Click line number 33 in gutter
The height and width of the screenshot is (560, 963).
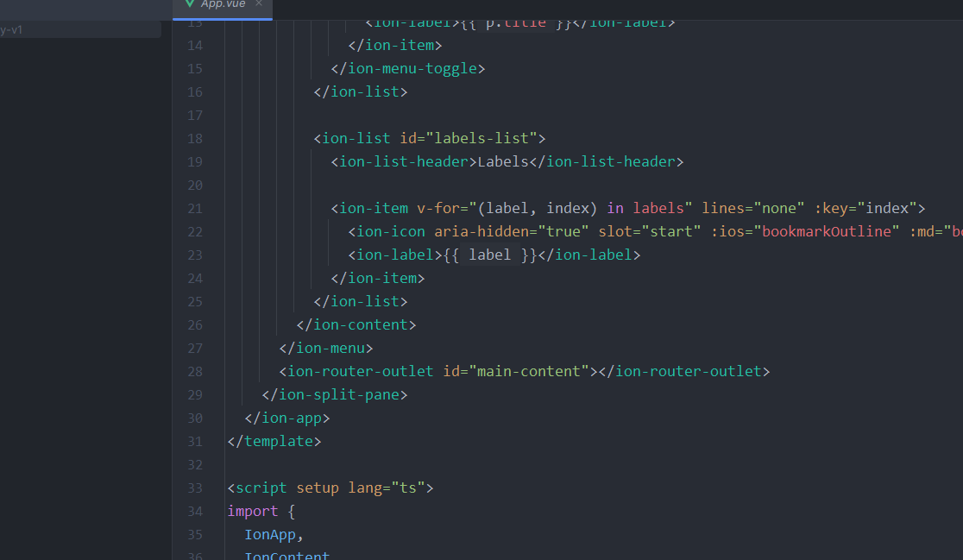click(195, 488)
